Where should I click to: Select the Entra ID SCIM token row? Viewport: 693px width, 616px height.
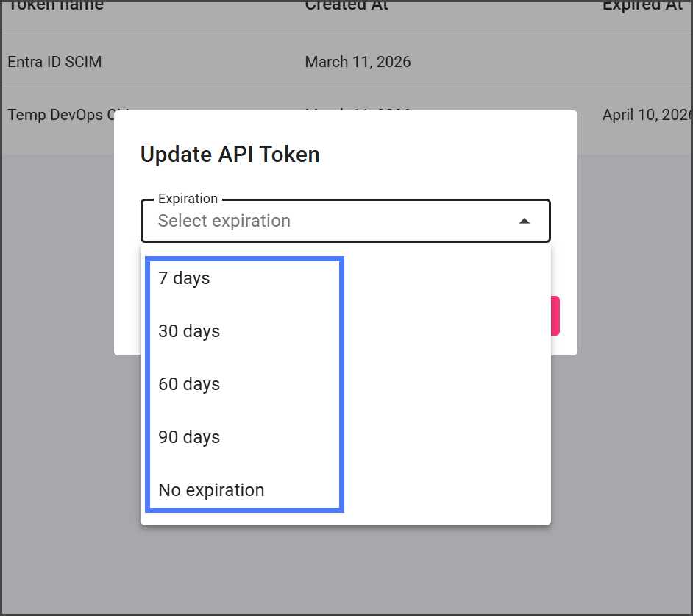tap(54, 62)
